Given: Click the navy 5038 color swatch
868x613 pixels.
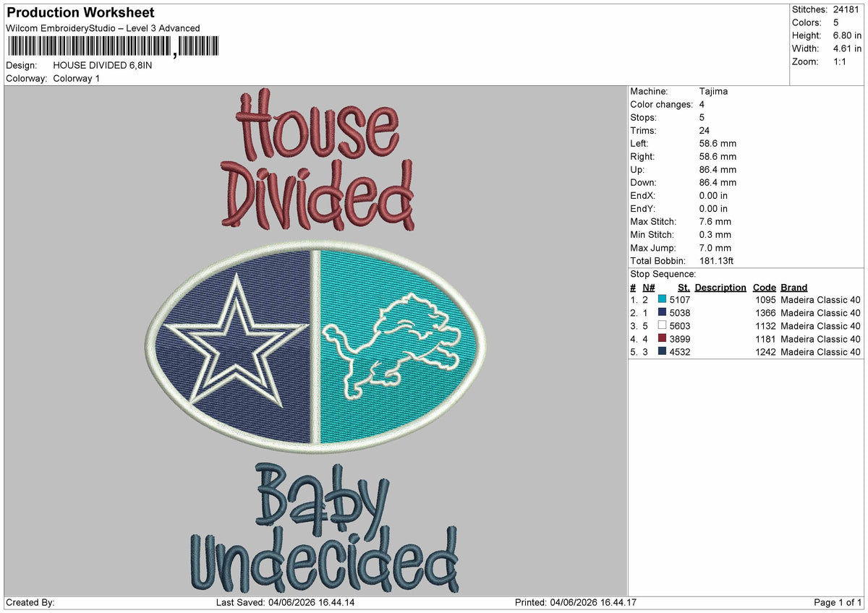Looking at the screenshot, I should pos(662,313).
